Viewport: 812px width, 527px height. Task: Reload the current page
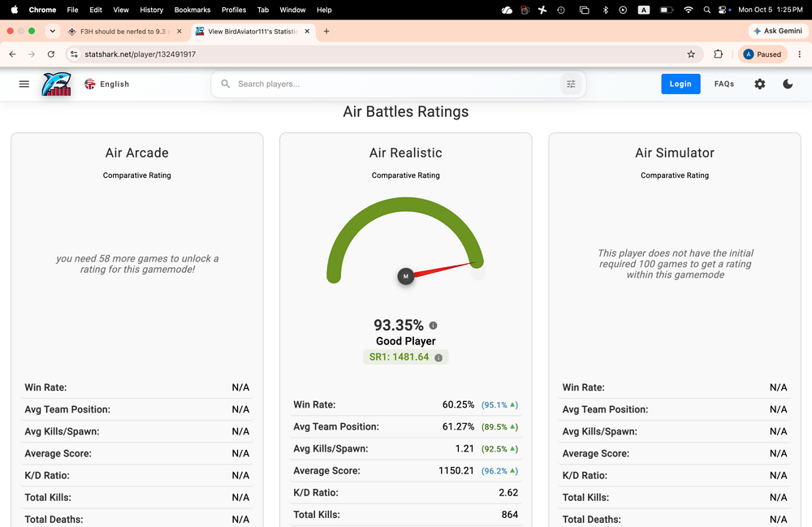click(50, 54)
